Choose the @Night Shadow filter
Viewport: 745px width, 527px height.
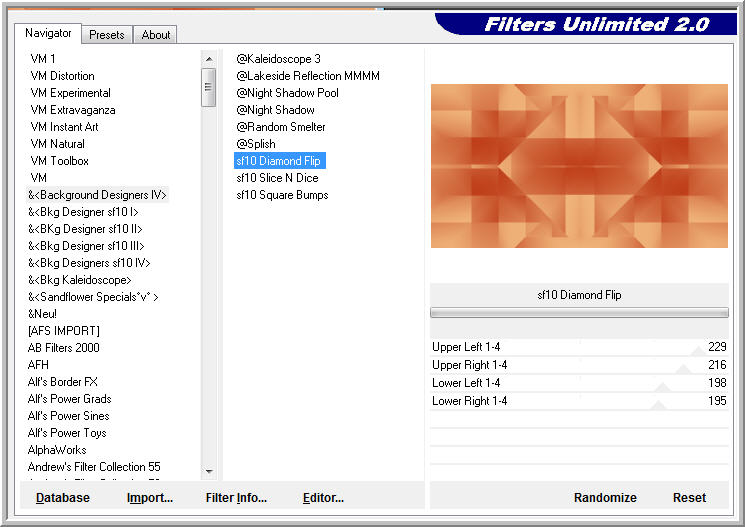[x=276, y=110]
